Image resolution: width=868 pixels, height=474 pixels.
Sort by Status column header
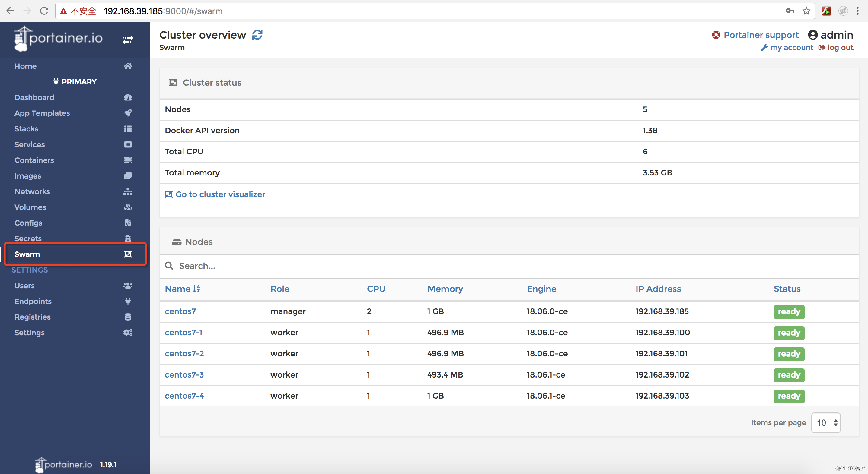[x=787, y=289]
